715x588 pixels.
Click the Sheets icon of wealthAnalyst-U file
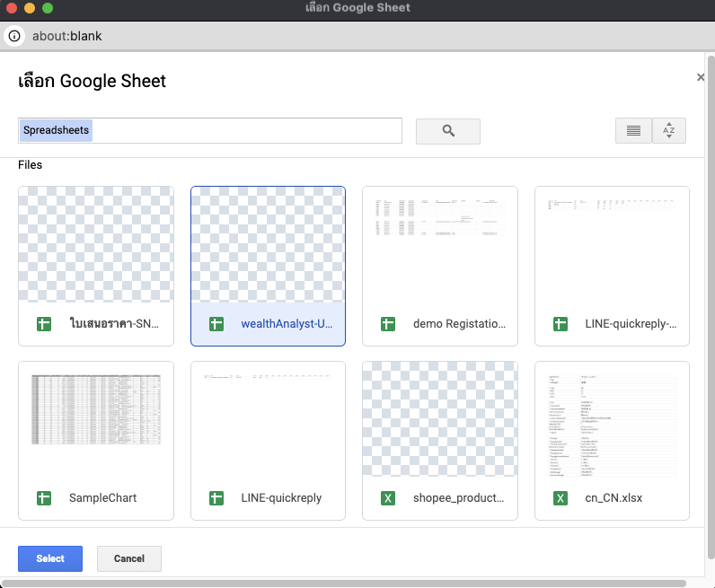[x=216, y=324]
